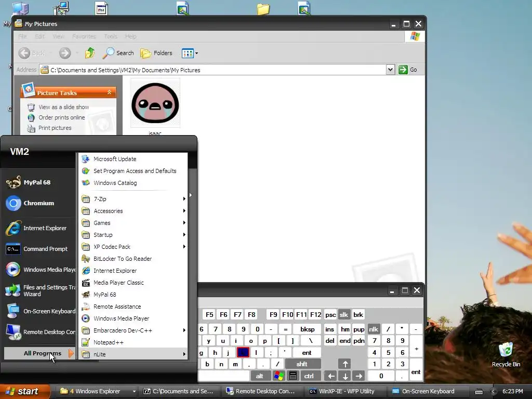Expand the Games submenu
The height and width of the screenshot is (399, 532).
pos(133,222)
